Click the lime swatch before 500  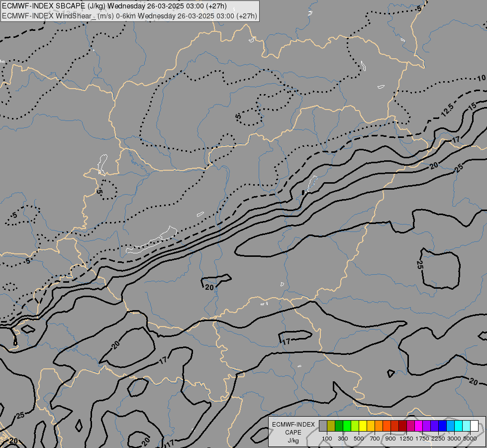[355, 426]
